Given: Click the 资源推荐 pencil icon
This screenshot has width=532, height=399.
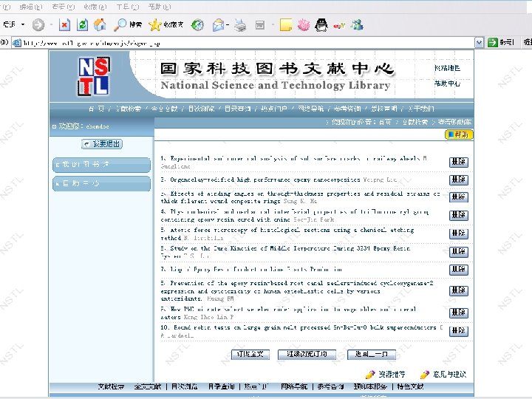Looking at the screenshot, I should pos(370,375).
